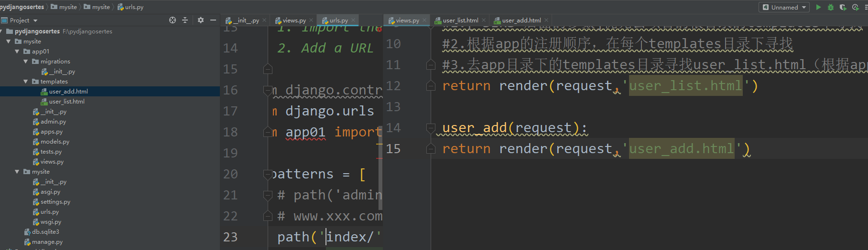868x250 pixels.
Task: Collapse the migrations folder arrow
Action: pos(26,62)
